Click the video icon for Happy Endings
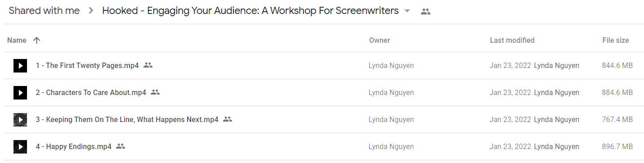Image resolution: width=644 pixels, height=163 pixels. [x=20, y=147]
